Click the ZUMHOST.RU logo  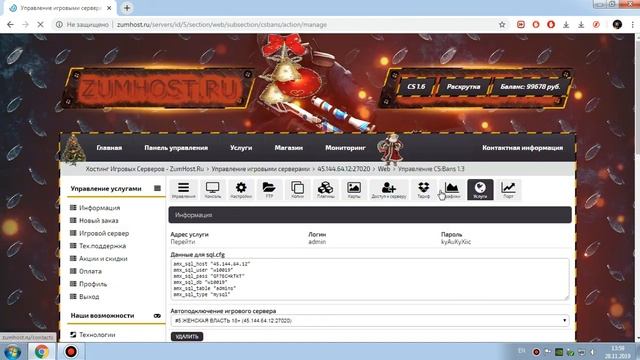159,89
